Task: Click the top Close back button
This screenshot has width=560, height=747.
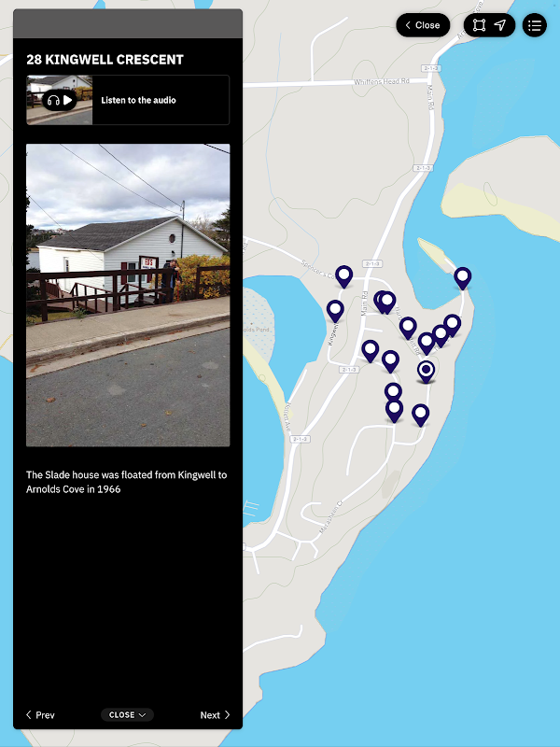Action: (423, 25)
